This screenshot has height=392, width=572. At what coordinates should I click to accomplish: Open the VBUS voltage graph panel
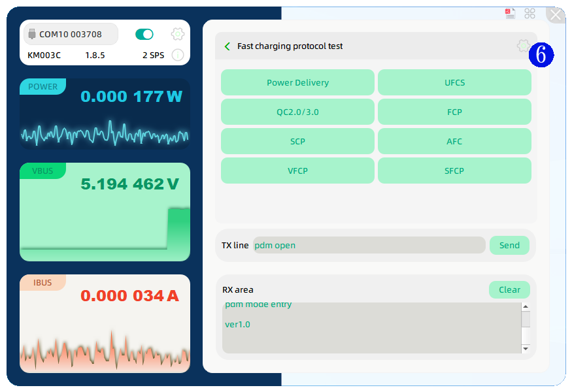click(x=105, y=212)
